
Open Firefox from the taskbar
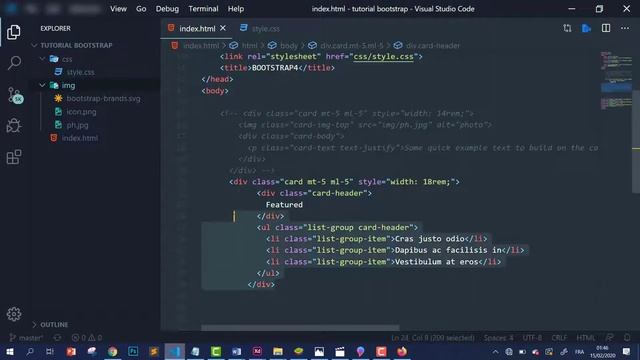point(402,351)
